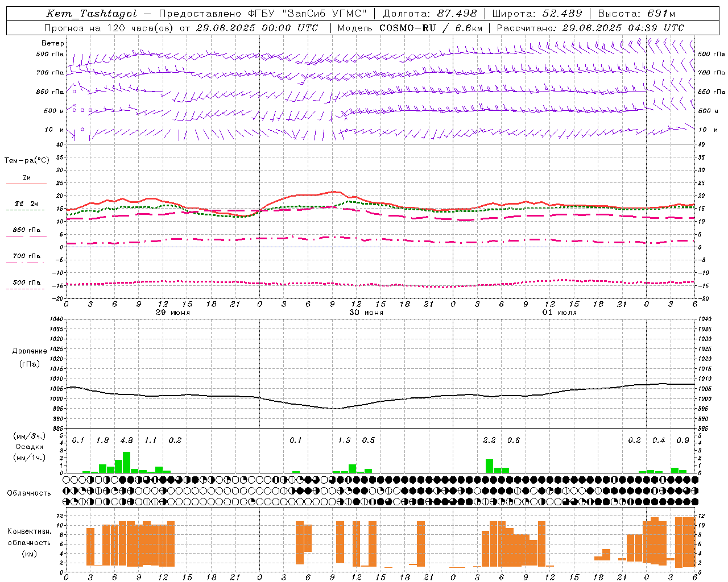Click the green precipitation bar under 2.2

[489, 466]
